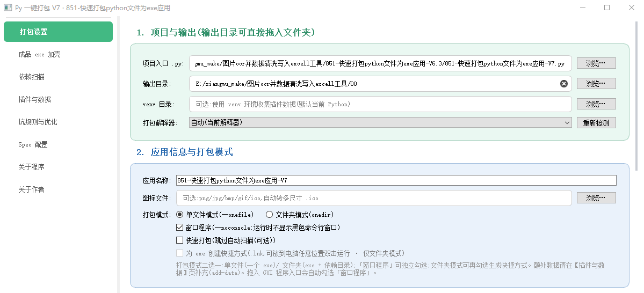Clear the 输出目录 field with the X icon
The width and height of the screenshot is (644, 293).
[x=564, y=84]
